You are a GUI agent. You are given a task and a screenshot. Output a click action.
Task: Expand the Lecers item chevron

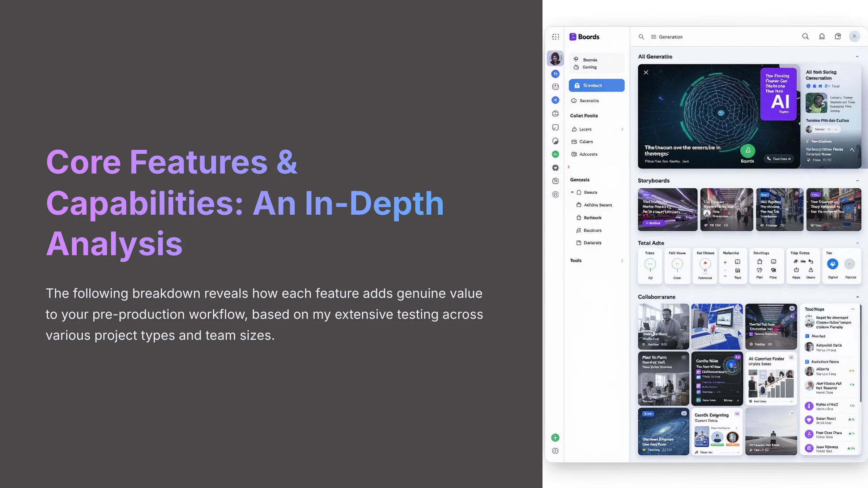tap(622, 129)
